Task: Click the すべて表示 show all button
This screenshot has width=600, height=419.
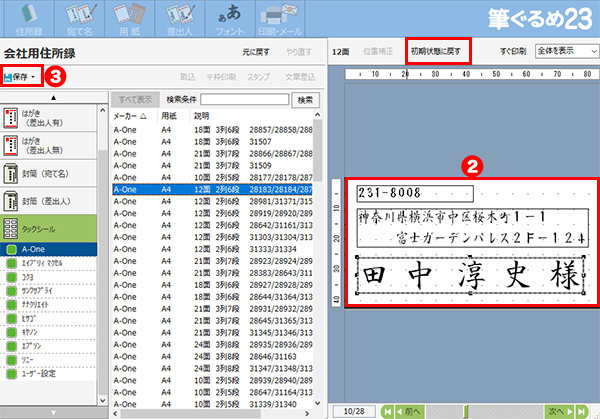Action: (x=135, y=100)
